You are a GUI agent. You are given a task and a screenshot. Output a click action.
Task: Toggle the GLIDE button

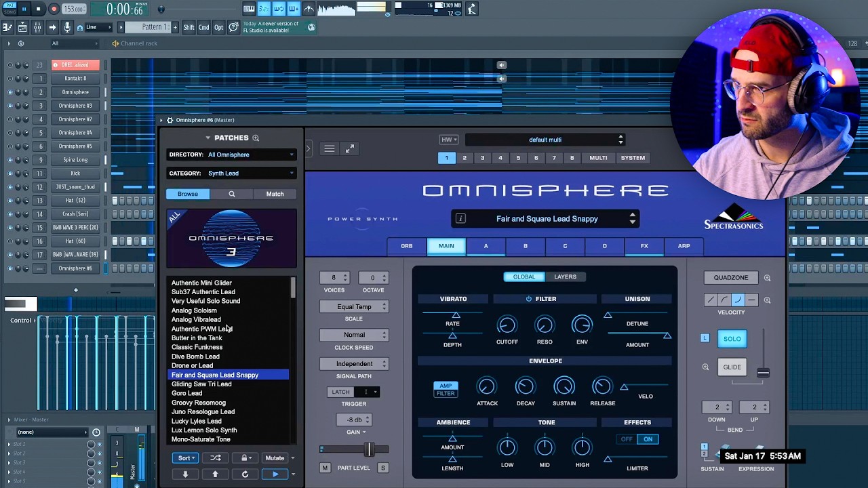click(732, 367)
